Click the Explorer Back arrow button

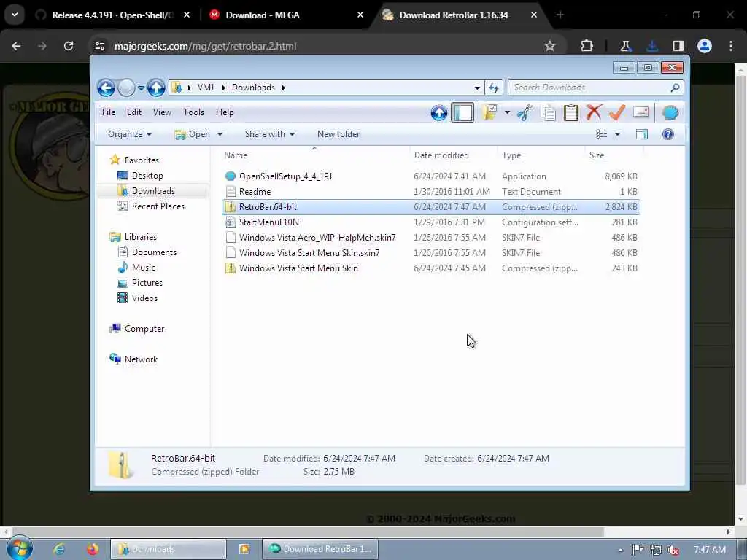coord(106,87)
